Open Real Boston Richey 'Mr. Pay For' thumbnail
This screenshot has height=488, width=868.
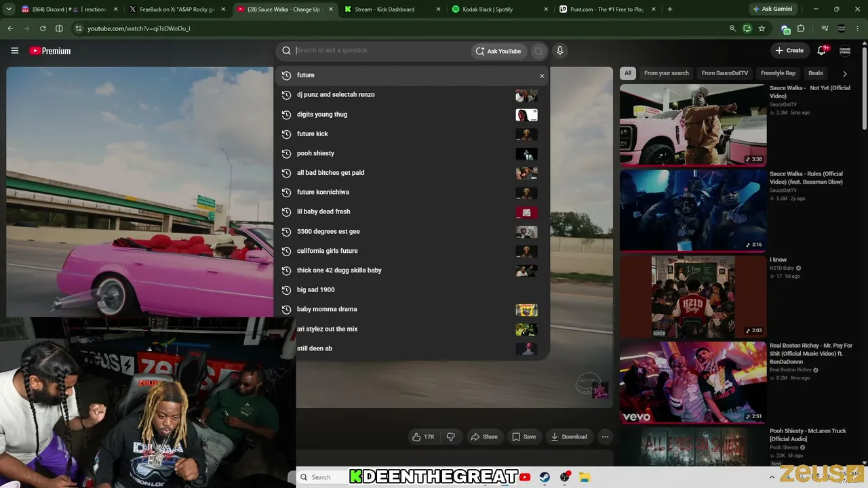(x=693, y=382)
